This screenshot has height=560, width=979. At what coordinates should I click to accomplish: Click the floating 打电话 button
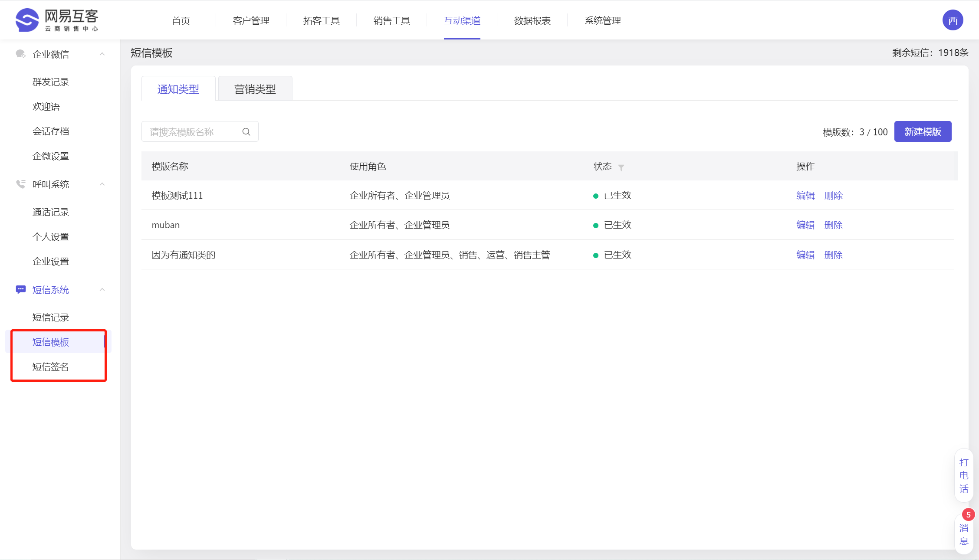[x=964, y=475]
